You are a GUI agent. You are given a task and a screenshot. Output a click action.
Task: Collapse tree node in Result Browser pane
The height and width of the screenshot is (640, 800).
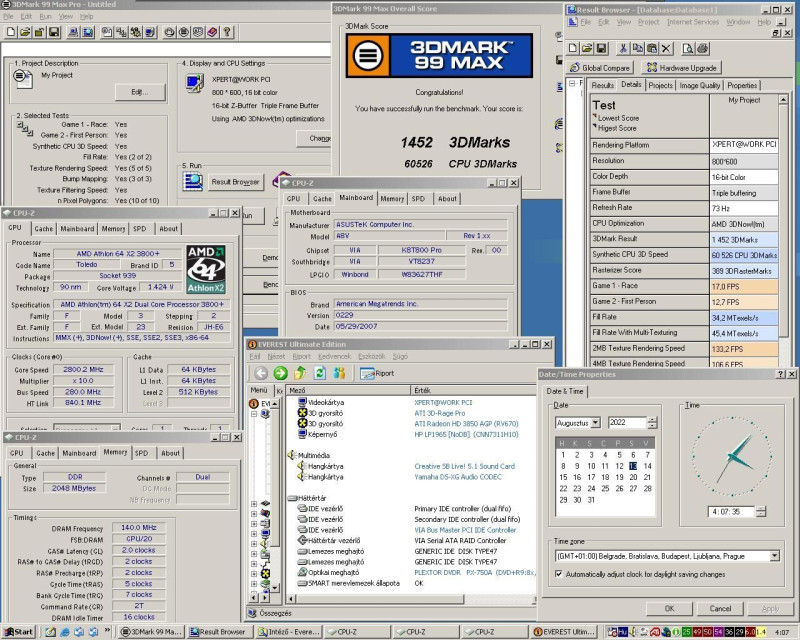point(572,83)
